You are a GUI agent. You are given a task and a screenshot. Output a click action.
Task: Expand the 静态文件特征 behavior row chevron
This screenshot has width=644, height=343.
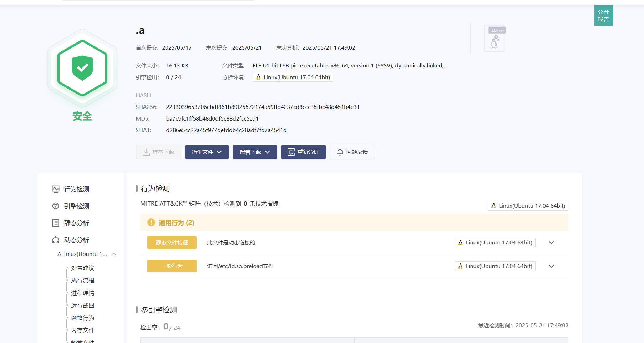pos(551,243)
